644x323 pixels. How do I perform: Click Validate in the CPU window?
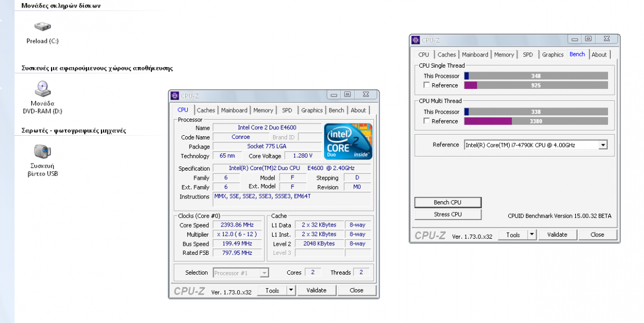coord(316,290)
